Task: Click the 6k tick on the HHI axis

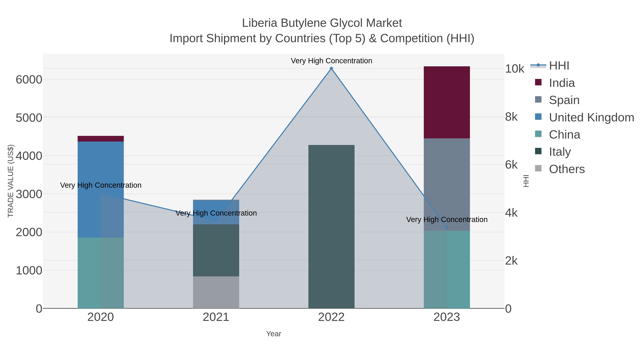Action: (x=511, y=165)
